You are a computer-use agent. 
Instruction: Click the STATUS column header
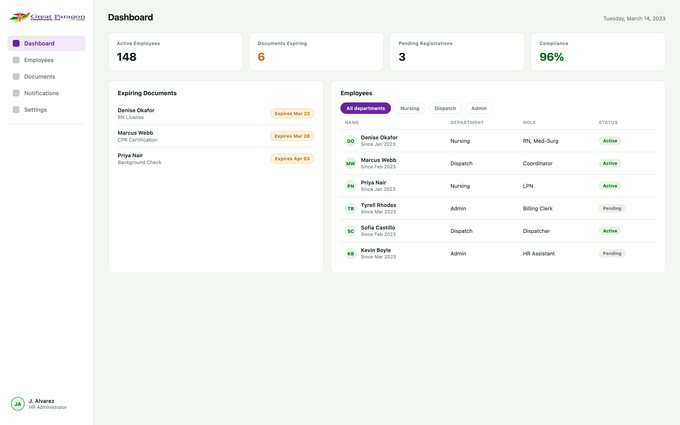pyautogui.click(x=608, y=123)
